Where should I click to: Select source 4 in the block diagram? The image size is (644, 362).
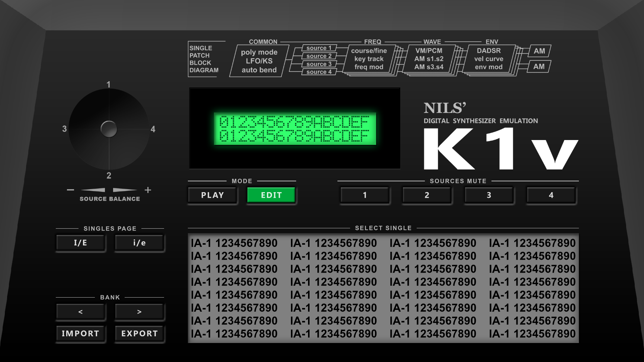tap(319, 72)
